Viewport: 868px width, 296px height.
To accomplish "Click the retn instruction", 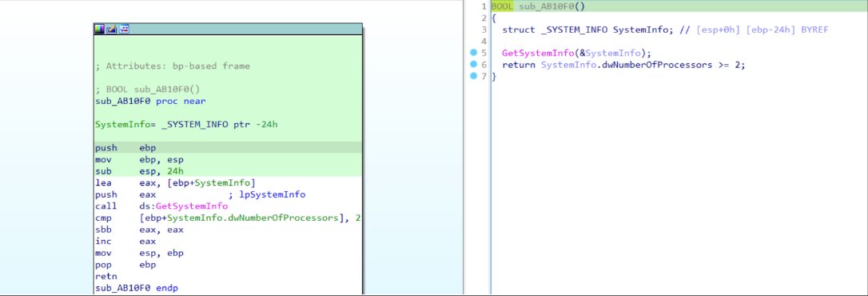I will tap(106, 277).
